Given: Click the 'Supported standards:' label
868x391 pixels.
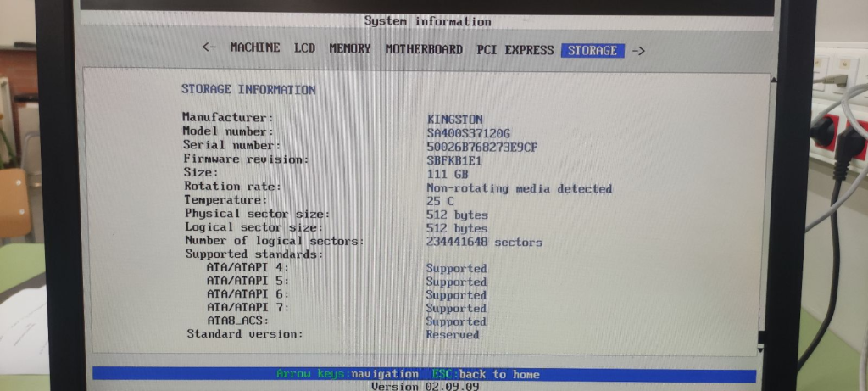Looking at the screenshot, I should click(x=254, y=254).
